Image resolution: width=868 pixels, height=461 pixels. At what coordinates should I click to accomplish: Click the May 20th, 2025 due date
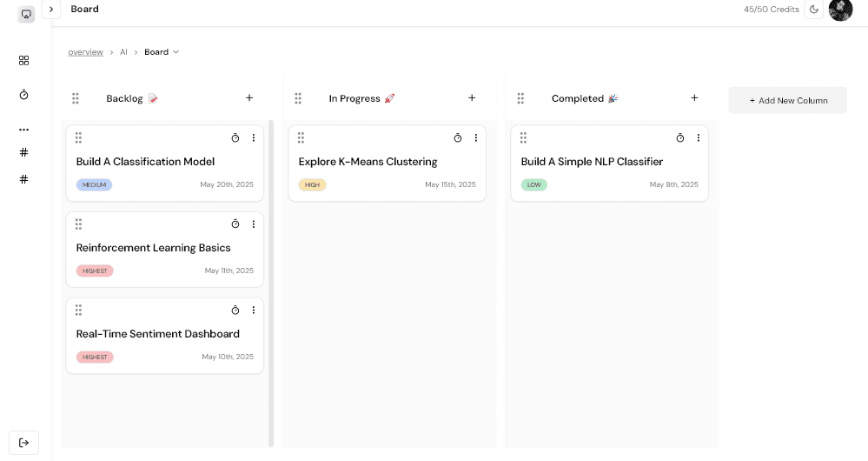tap(227, 184)
